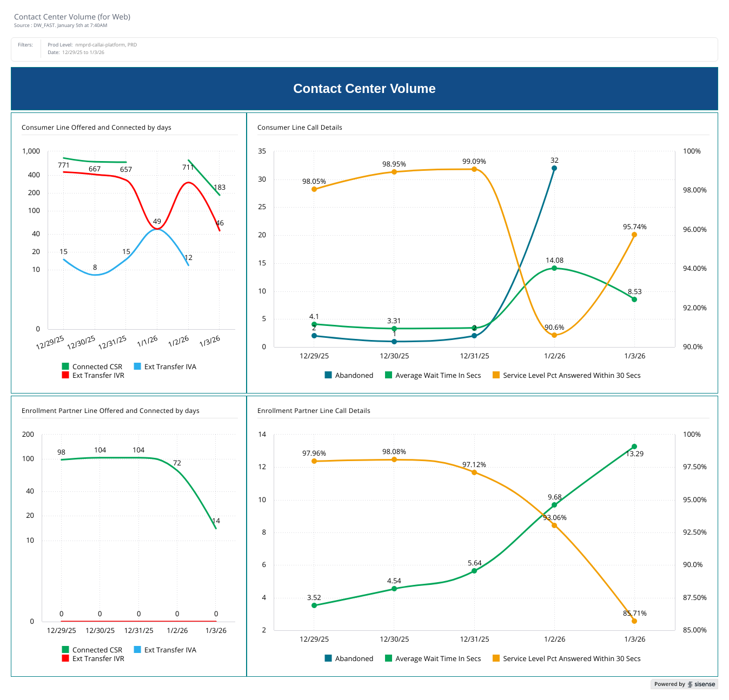Viewport: 729px width, 700px height.
Task: Click the Powered by Sisense badge
Action: 684,684
